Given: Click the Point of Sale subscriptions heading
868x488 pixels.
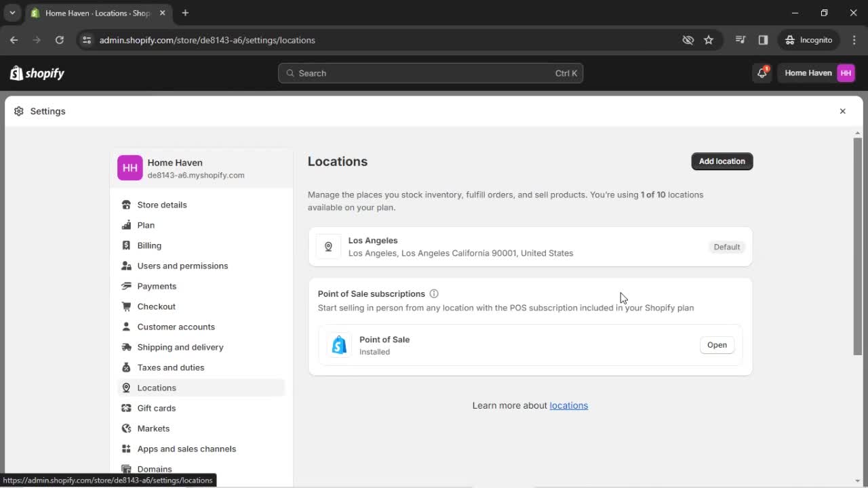Looking at the screenshot, I should click(372, 293).
